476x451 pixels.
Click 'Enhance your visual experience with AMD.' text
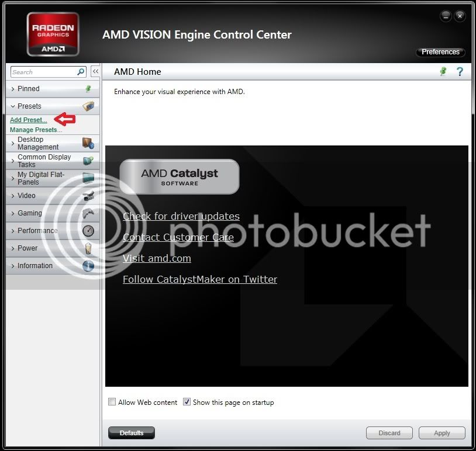[180, 92]
